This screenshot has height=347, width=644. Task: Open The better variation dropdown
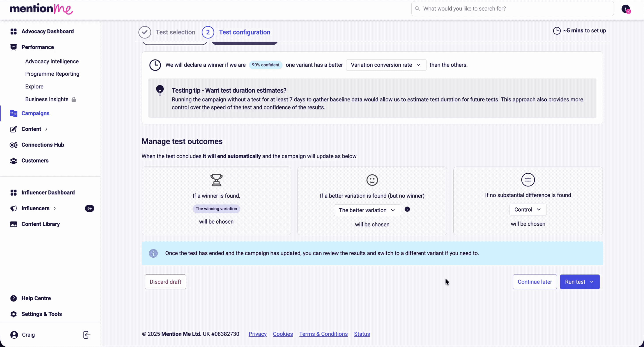(x=367, y=210)
